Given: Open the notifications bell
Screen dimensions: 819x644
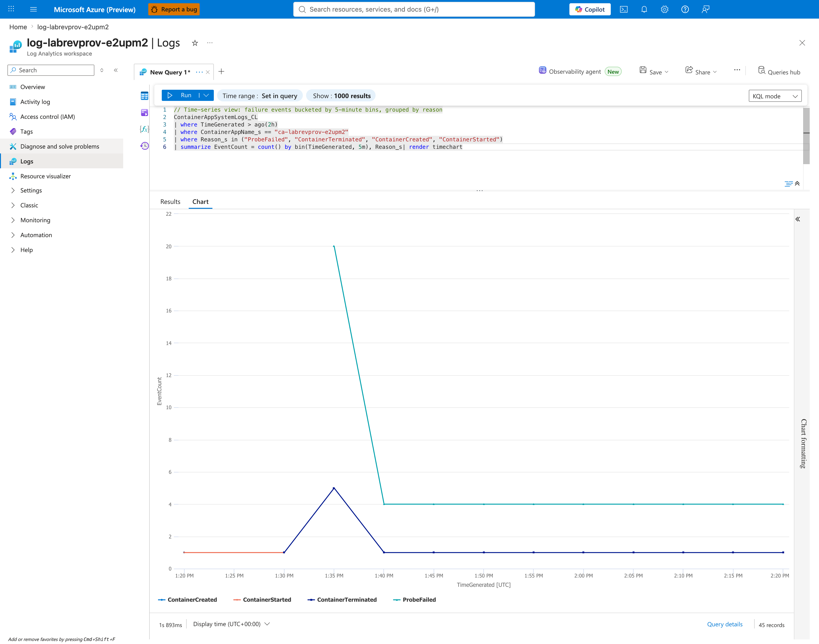Looking at the screenshot, I should [644, 10].
